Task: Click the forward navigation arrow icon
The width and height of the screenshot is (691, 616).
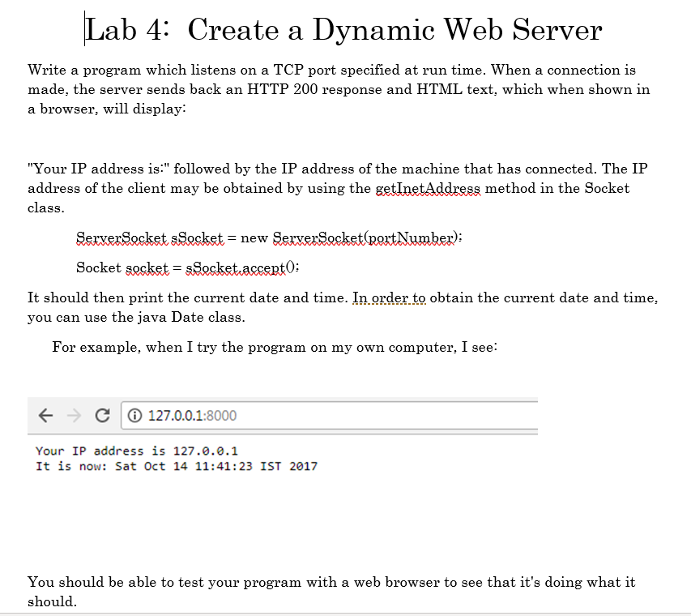Action: coord(73,415)
